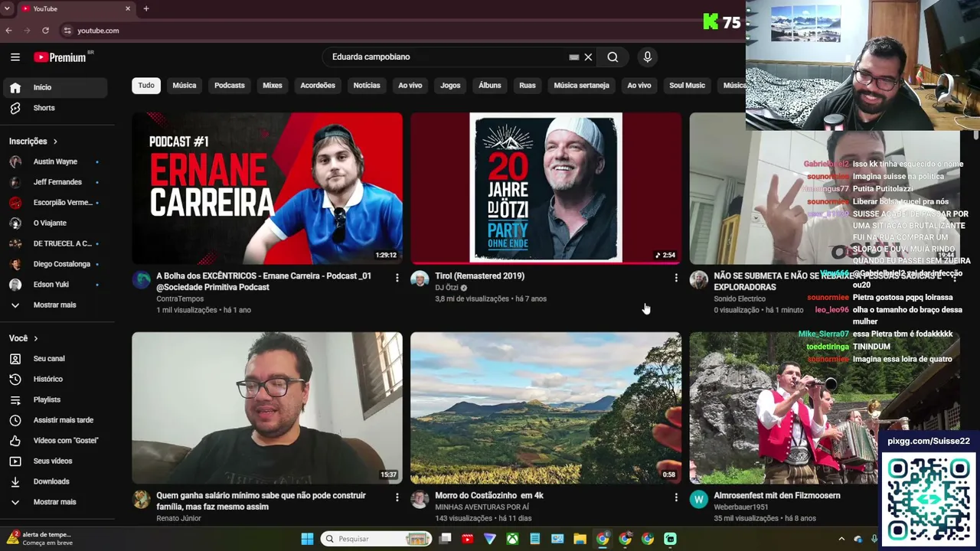The height and width of the screenshot is (551, 980).
Task: Click the magnifying glass search button
Action: tap(612, 57)
